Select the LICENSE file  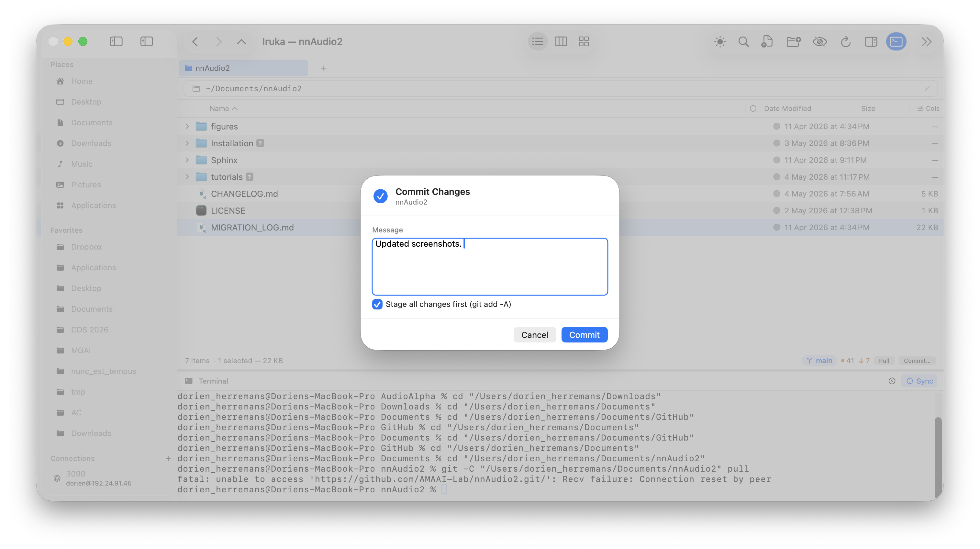(x=560, y=210)
